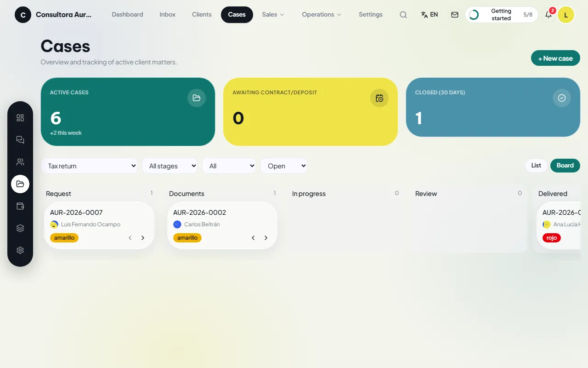Go to Inbox tab

168,15
